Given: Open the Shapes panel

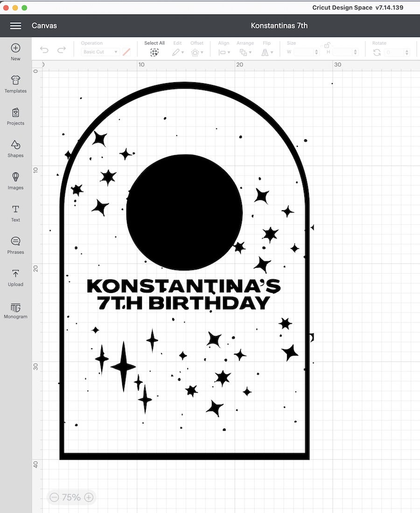Looking at the screenshot, I should pos(16,149).
